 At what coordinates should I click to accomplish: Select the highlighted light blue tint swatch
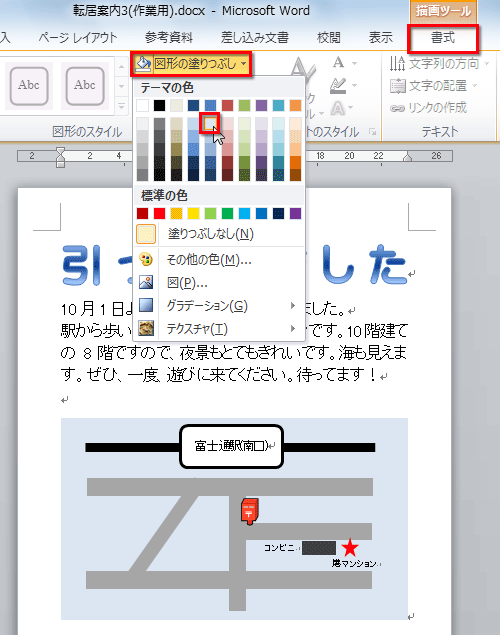click(x=210, y=124)
